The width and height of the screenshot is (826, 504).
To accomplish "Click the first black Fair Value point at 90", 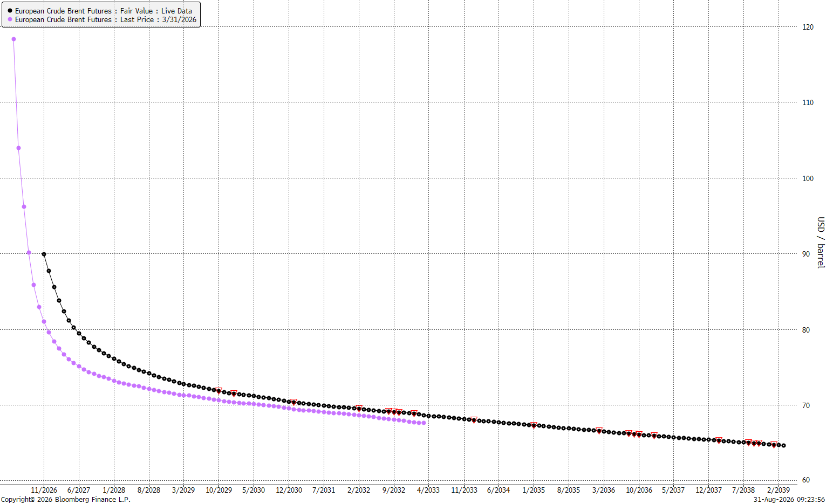I will 44,254.
